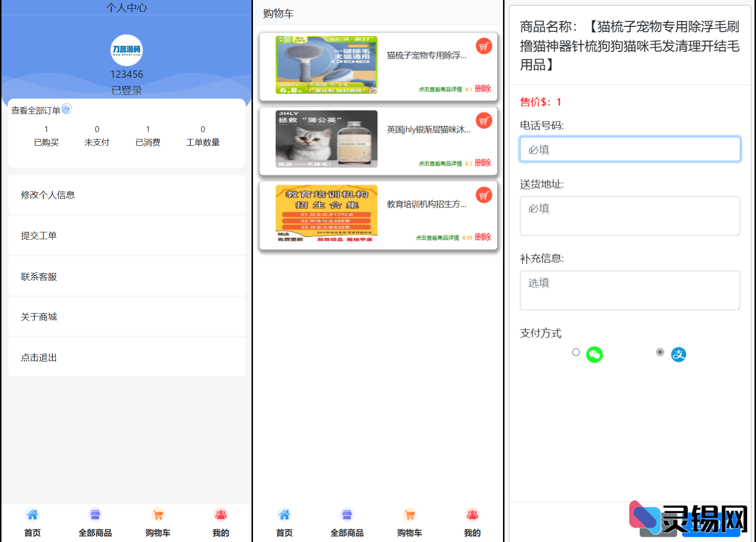Select the 首页 home icon in bottom navigation

pos(32,515)
